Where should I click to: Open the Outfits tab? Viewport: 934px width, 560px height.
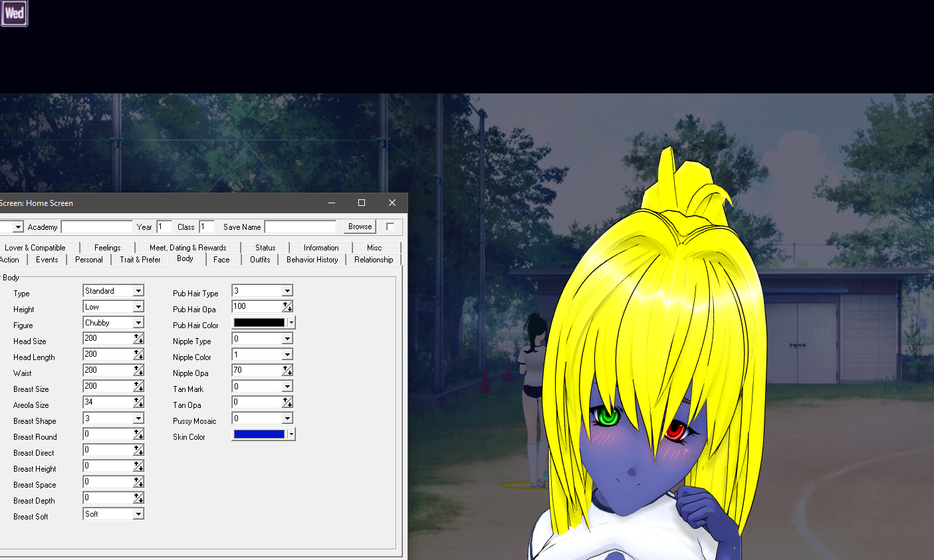tap(260, 260)
